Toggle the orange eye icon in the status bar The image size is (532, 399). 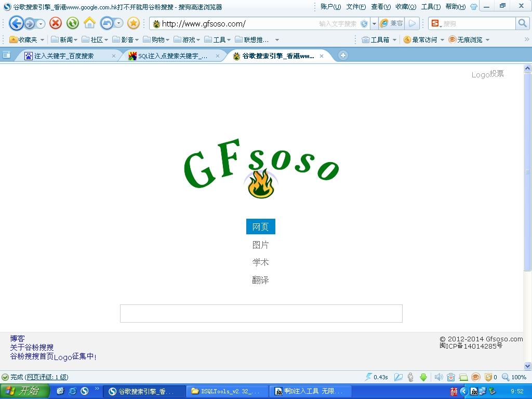tap(476, 377)
